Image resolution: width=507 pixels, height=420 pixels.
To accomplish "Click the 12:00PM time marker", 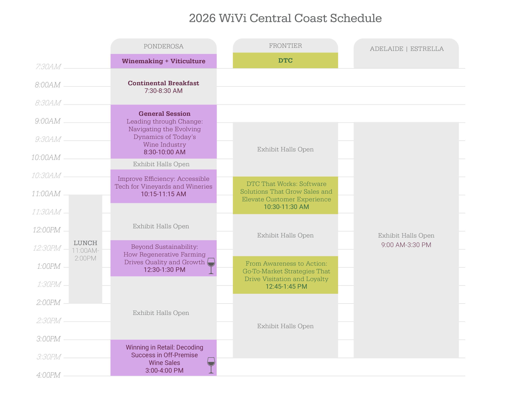I will pos(47,230).
